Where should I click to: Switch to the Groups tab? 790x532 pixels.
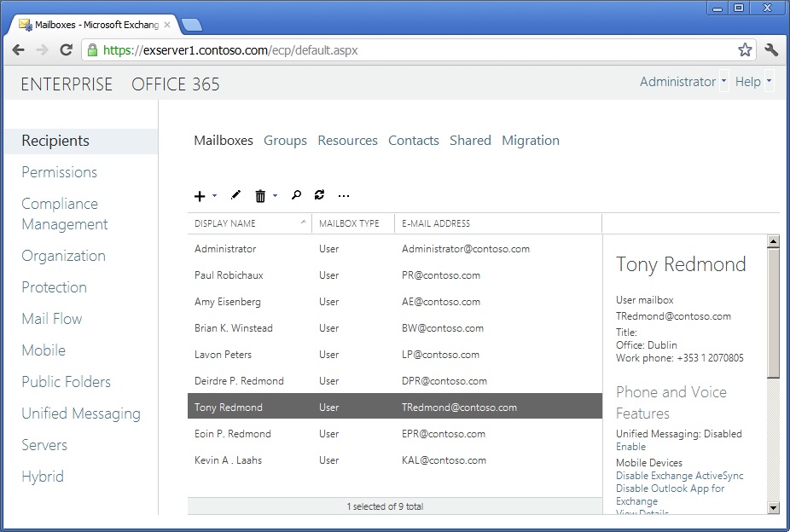285,141
